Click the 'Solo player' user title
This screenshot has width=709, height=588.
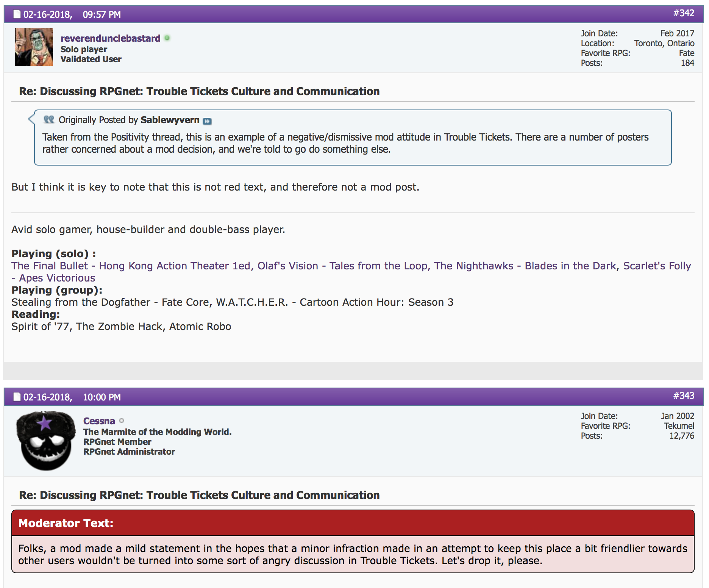tap(84, 49)
